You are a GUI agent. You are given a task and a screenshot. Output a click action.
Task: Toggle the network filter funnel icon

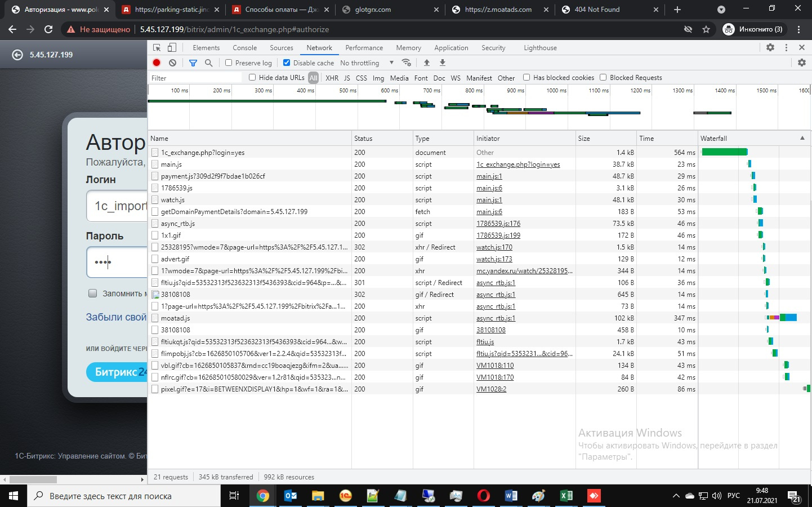coord(193,63)
